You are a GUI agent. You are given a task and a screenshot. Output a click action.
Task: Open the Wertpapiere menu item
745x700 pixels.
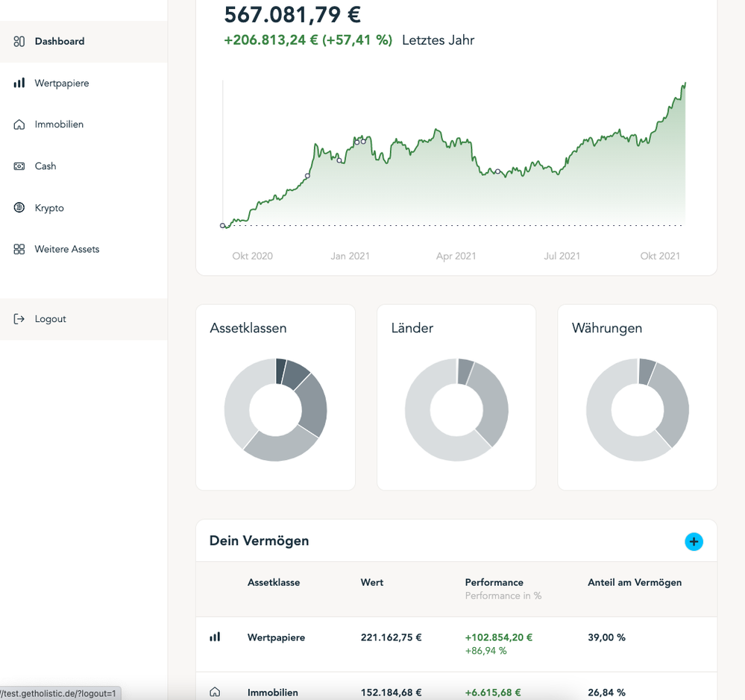62,83
